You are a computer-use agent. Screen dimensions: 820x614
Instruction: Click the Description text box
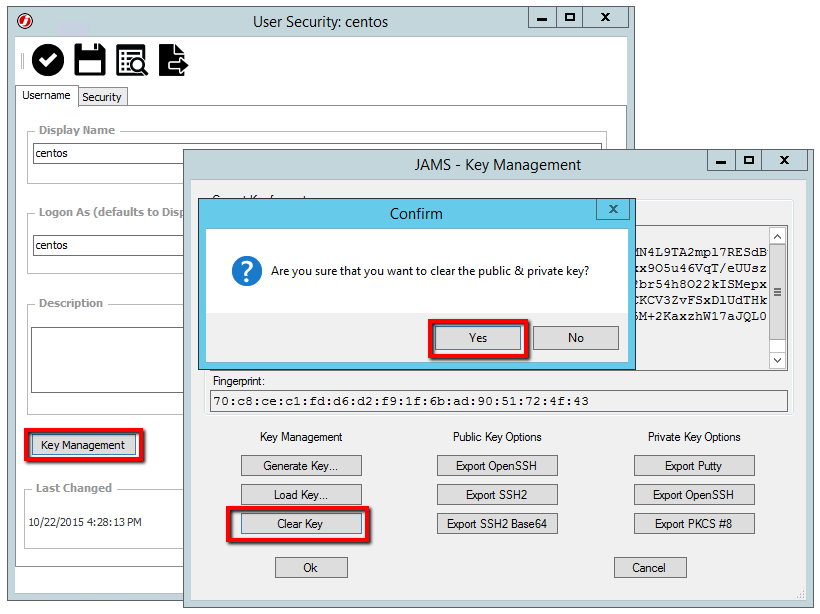pyautogui.click(x=108, y=360)
